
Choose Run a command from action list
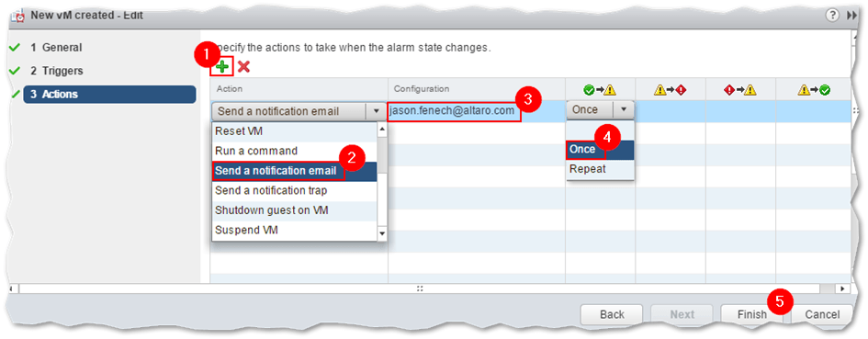pyautogui.click(x=294, y=151)
